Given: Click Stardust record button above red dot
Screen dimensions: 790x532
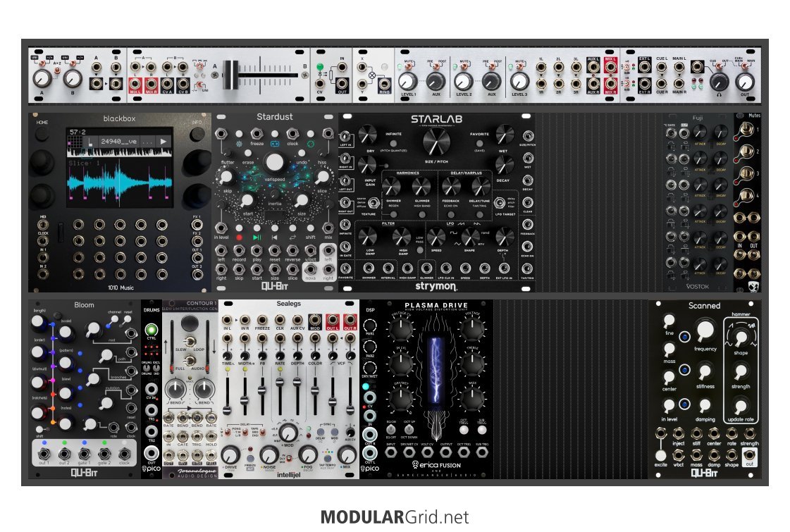Looking at the screenshot, I should (239, 228).
